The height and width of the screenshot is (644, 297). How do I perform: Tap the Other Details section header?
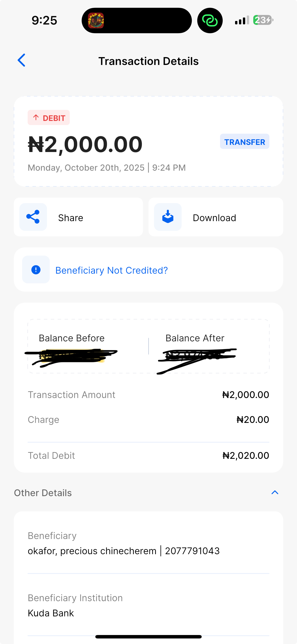(x=43, y=493)
